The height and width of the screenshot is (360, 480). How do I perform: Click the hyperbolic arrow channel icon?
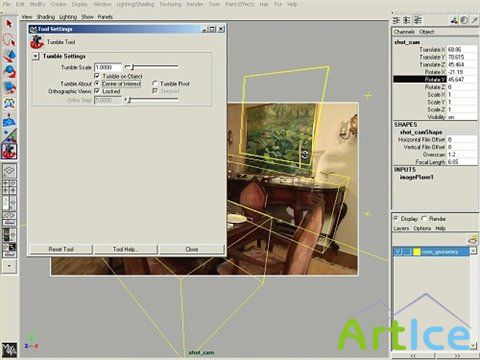(474, 21)
